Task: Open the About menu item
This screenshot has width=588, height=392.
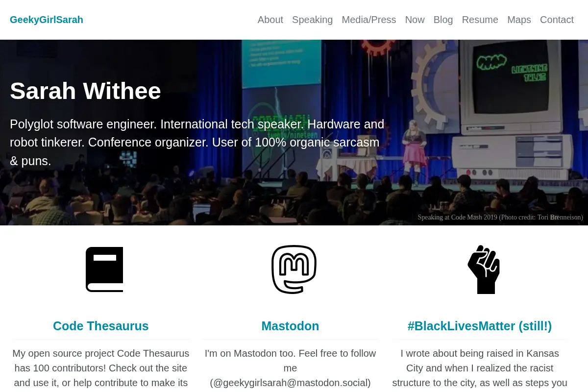Action: point(270,20)
